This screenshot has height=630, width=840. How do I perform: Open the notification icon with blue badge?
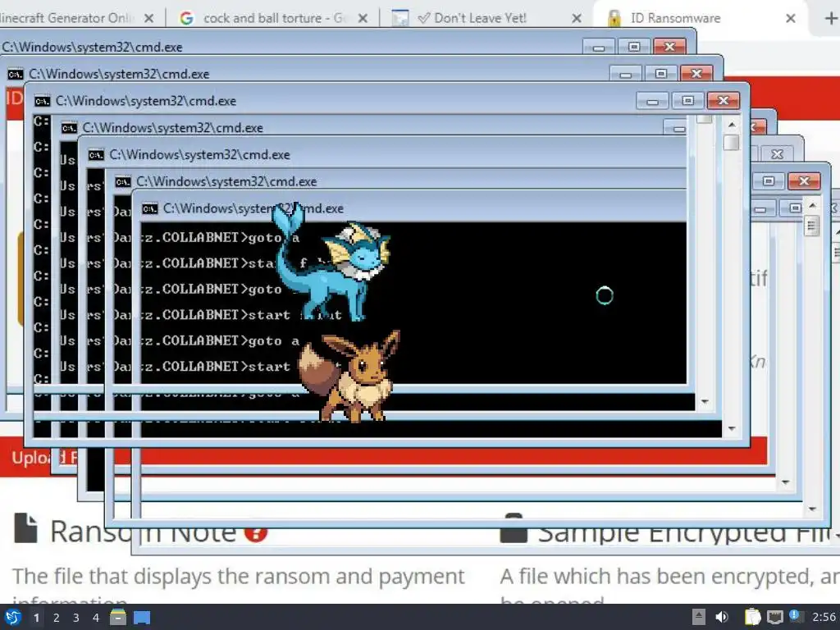pos(796,616)
